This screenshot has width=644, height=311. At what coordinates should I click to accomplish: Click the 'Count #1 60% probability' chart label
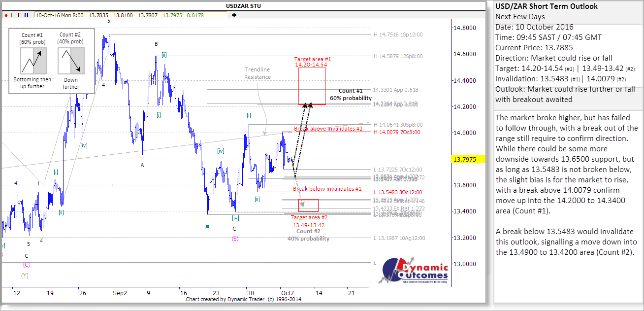350,95
